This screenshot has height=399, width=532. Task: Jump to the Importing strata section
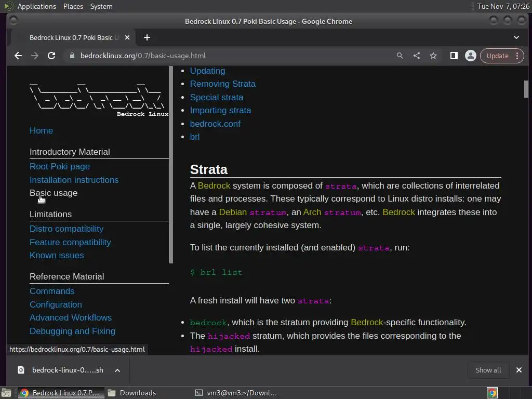pyautogui.click(x=220, y=111)
